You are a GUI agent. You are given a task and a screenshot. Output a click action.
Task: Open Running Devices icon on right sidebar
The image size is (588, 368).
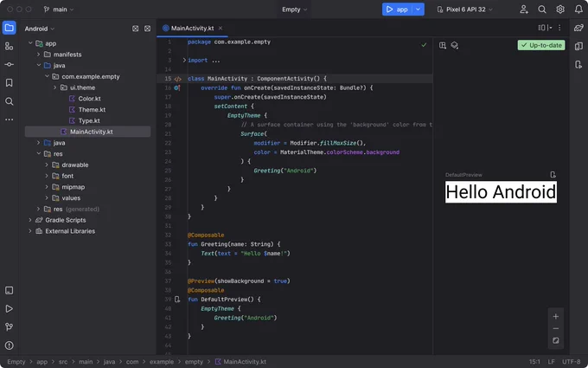point(578,65)
